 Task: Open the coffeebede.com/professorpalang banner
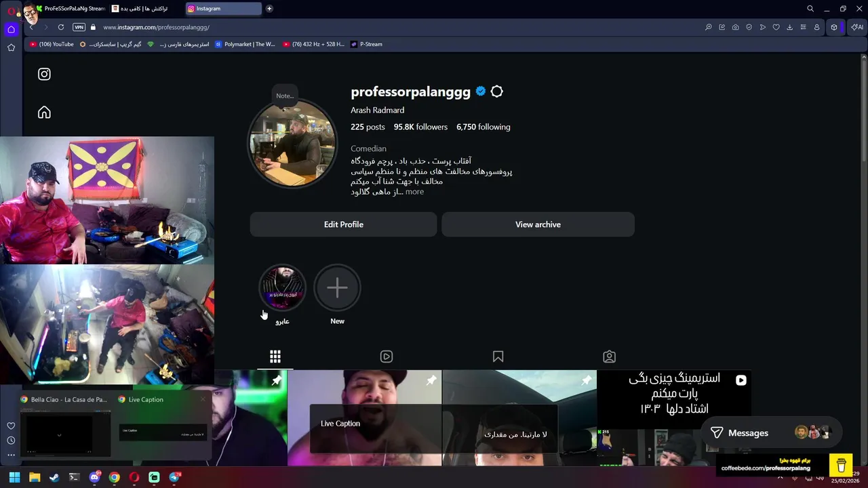coord(785,464)
